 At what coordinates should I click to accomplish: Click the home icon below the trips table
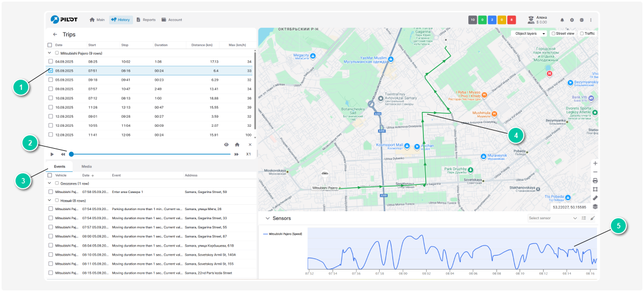click(237, 144)
